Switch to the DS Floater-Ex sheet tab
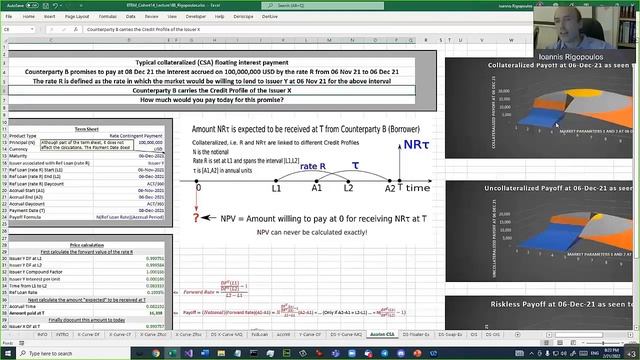Viewport: 640px width, 360px height. pyautogui.click(x=416, y=335)
